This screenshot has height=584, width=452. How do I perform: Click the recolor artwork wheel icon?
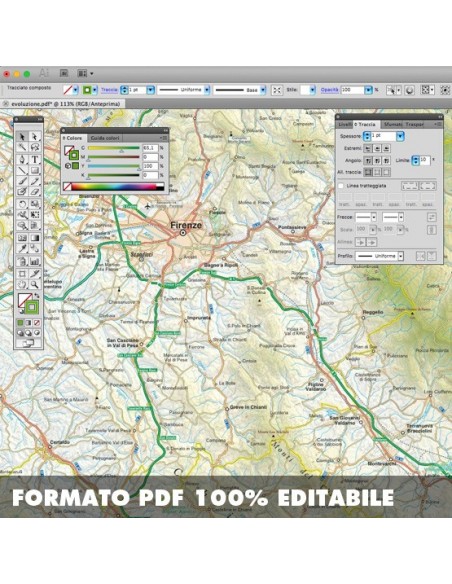tap(410, 90)
